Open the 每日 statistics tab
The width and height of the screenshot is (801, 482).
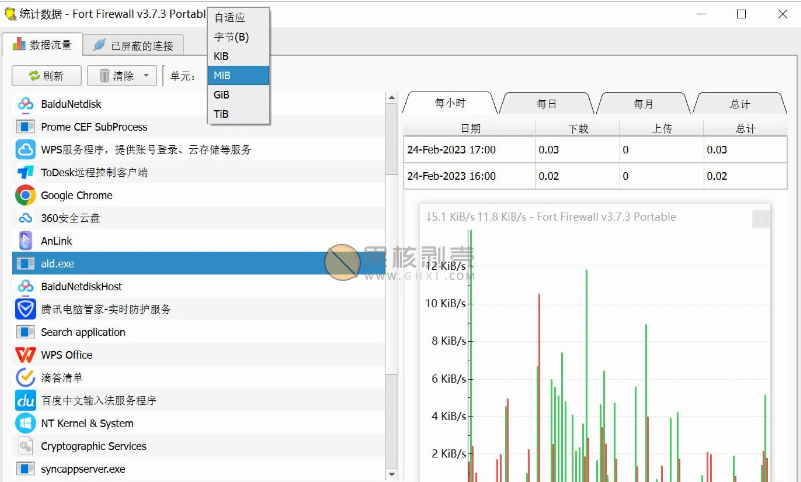(x=546, y=104)
